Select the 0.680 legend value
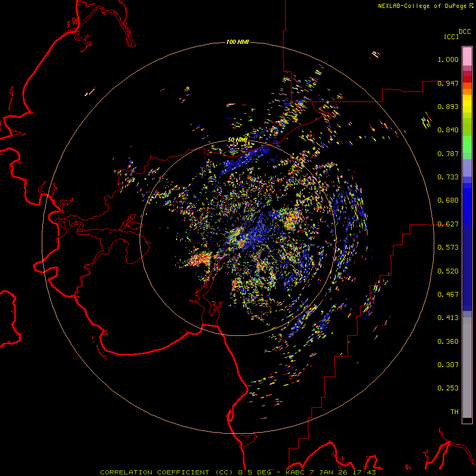Screen dimensions: 476x476 pos(448,200)
